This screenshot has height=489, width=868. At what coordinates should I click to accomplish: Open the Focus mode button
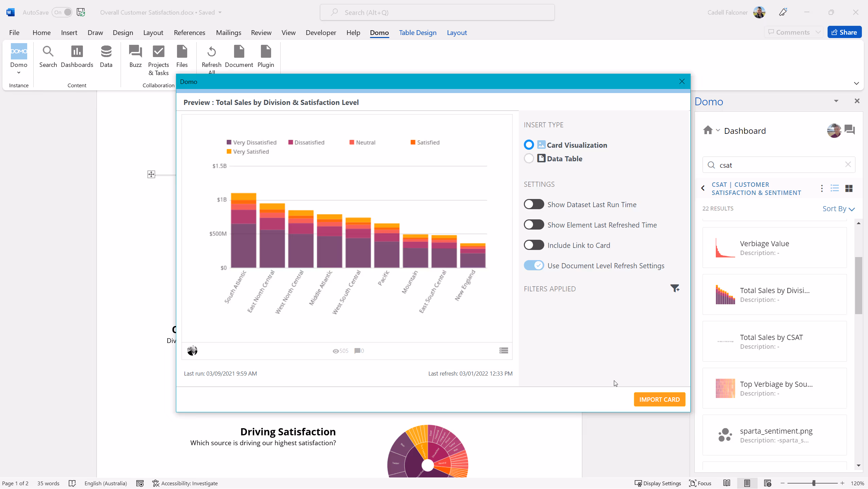[x=700, y=483]
